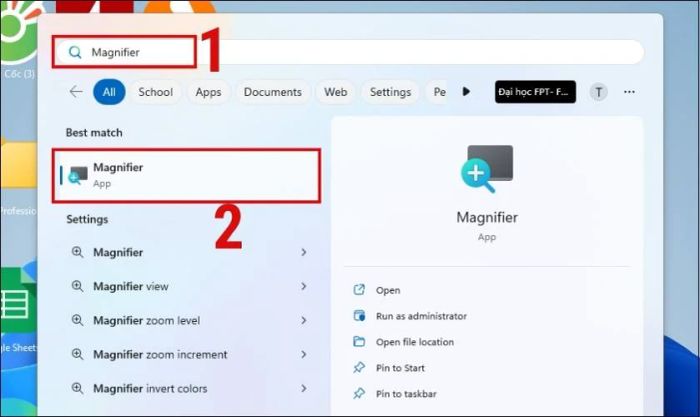Screen dimensions: 700x417
Task: Click the search magnifying glass icon
Action: (x=75, y=52)
